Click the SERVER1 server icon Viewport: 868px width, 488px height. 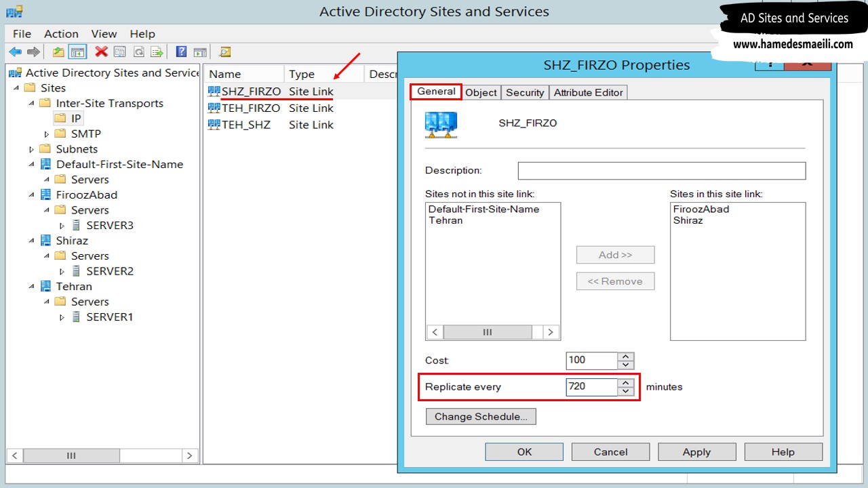coord(77,317)
